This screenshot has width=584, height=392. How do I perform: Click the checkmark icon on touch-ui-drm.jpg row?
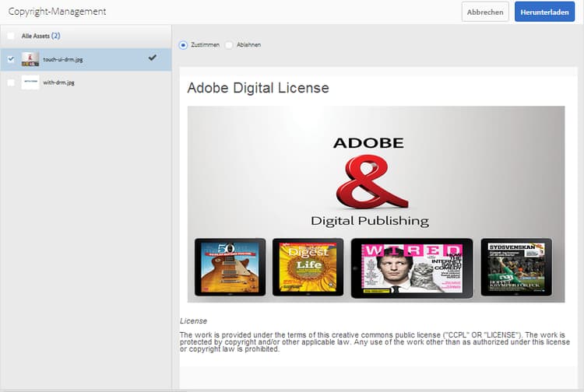(x=153, y=58)
